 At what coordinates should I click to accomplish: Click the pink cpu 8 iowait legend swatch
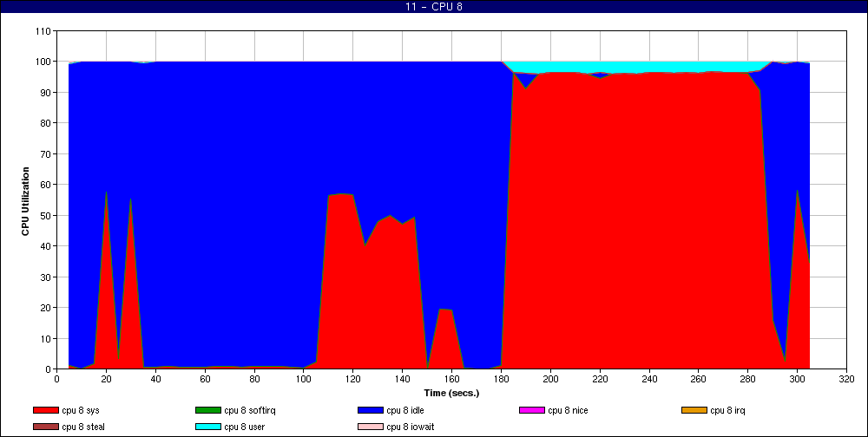[x=370, y=427]
